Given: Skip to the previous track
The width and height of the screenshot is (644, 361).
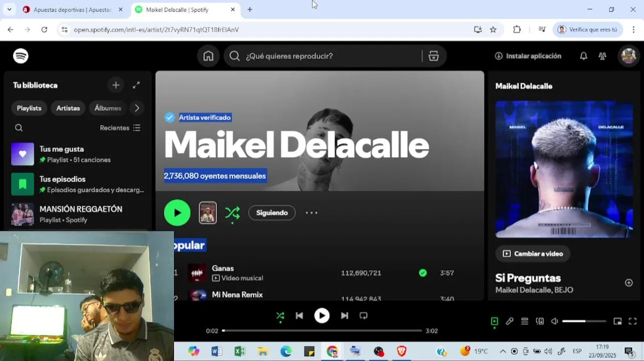Looking at the screenshot, I should click(x=299, y=316).
